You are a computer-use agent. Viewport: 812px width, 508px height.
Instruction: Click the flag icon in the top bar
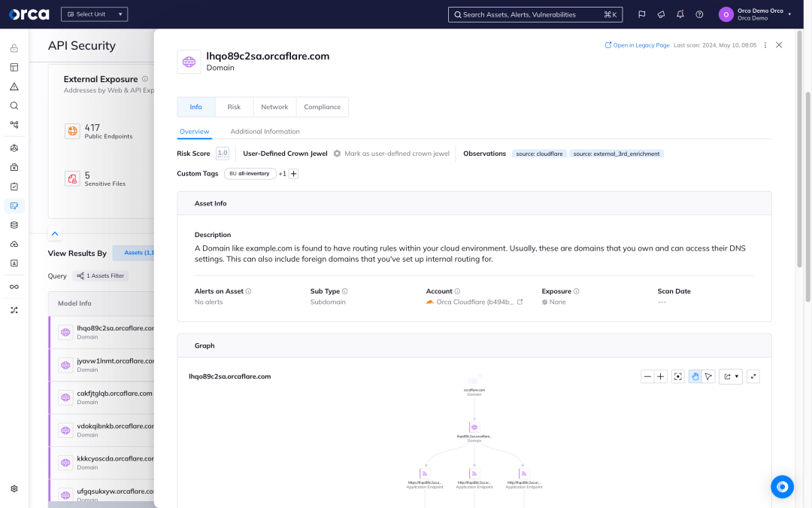point(641,14)
